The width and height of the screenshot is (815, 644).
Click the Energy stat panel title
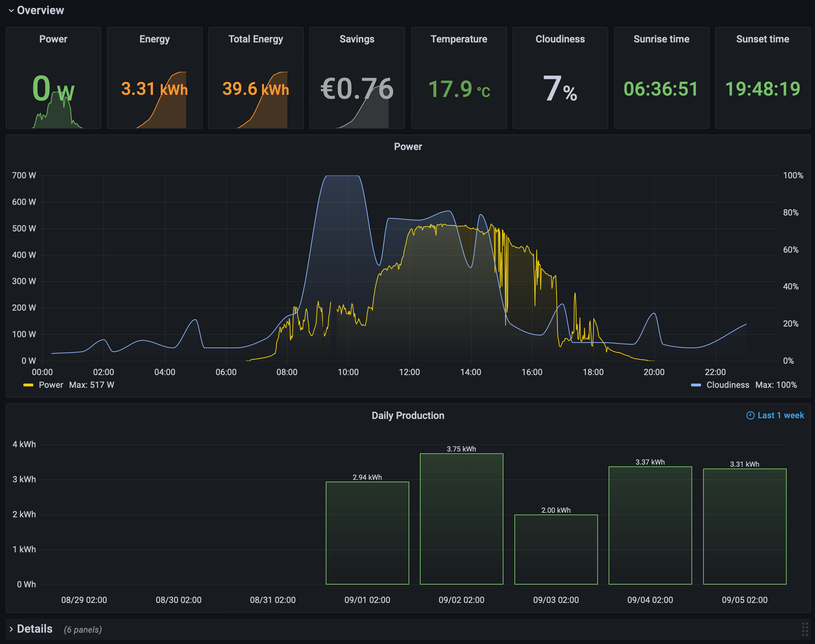click(154, 39)
